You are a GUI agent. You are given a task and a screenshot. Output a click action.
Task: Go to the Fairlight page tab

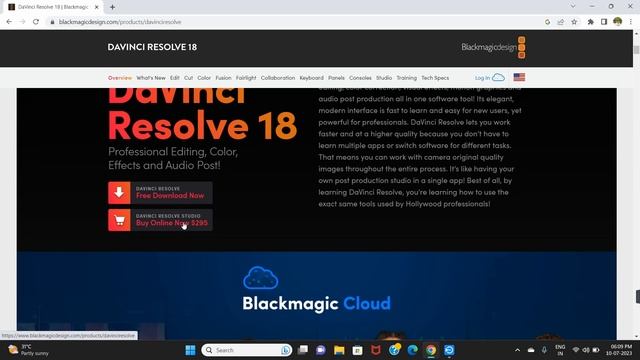coord(246,78)
